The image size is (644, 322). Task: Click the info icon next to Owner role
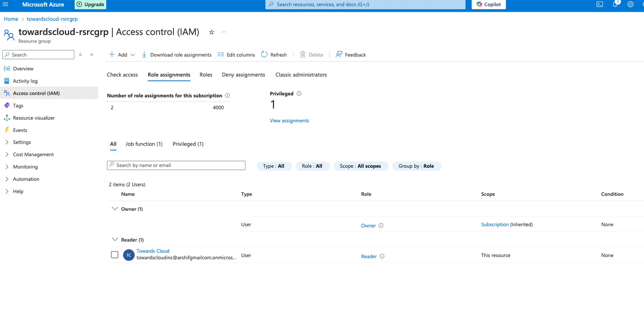(x=381, y=226)
